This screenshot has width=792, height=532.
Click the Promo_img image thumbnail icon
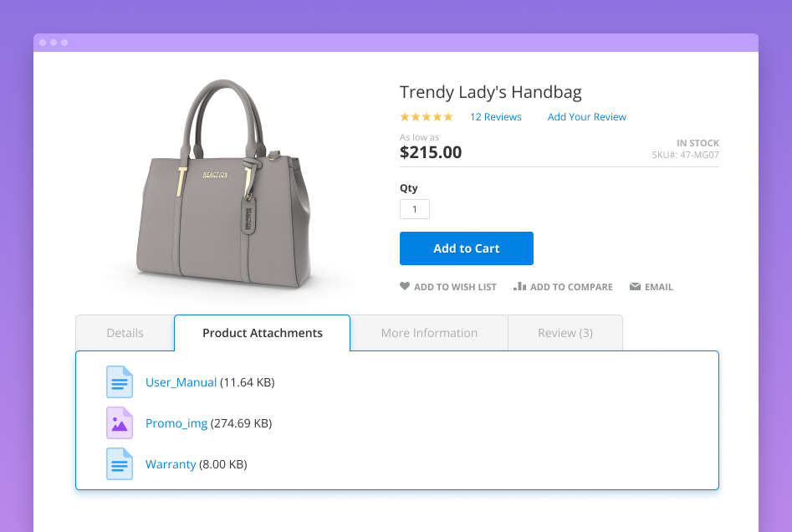coord(120,422)
